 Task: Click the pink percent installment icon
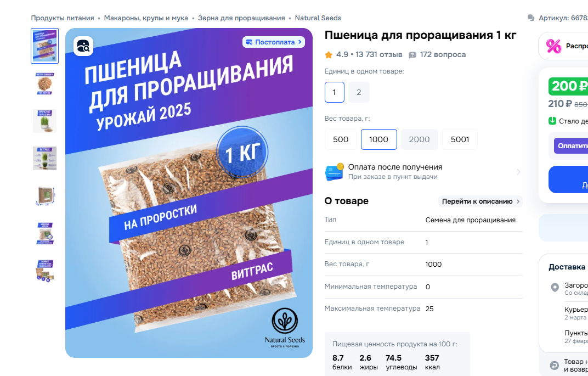point(553,46)
